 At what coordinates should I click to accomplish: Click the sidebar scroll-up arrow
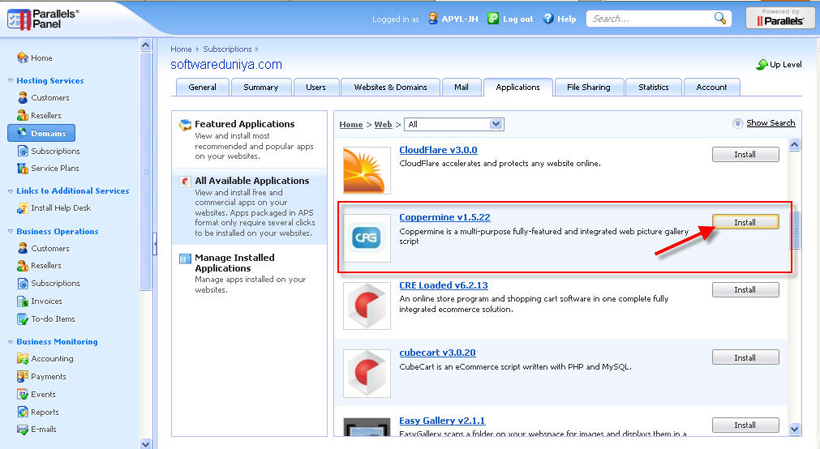click(x=145, y=45)
